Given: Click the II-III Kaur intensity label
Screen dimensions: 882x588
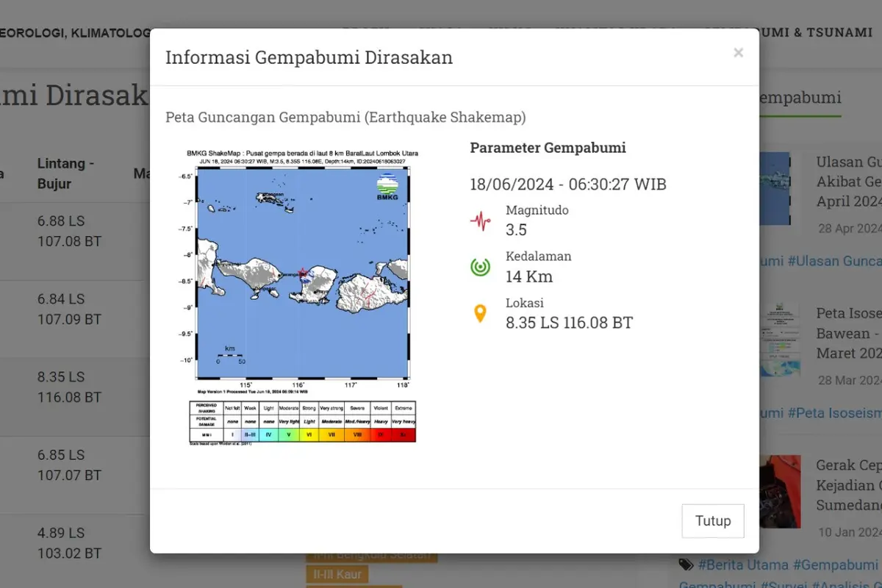Looking at the screenshot, I should [337, 574].
